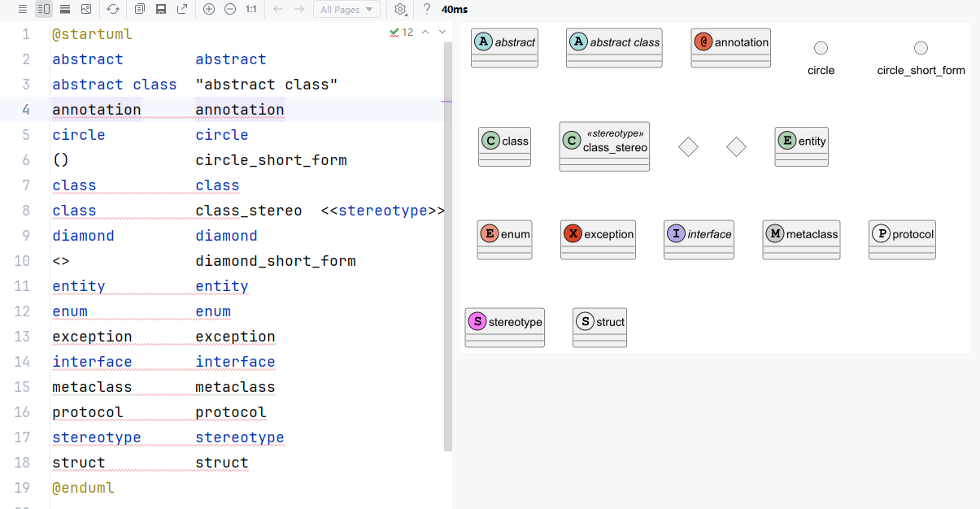Jump to previous highlighted problem arrow
The width and height of the screenshot is (980, 509).
point(425,33)
